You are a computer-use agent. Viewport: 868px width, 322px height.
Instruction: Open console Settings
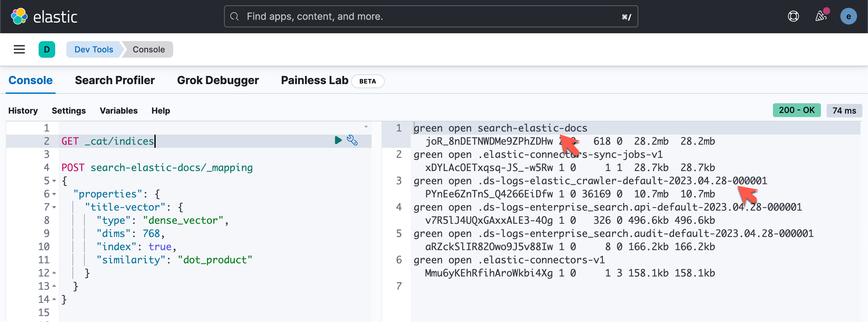69,110
